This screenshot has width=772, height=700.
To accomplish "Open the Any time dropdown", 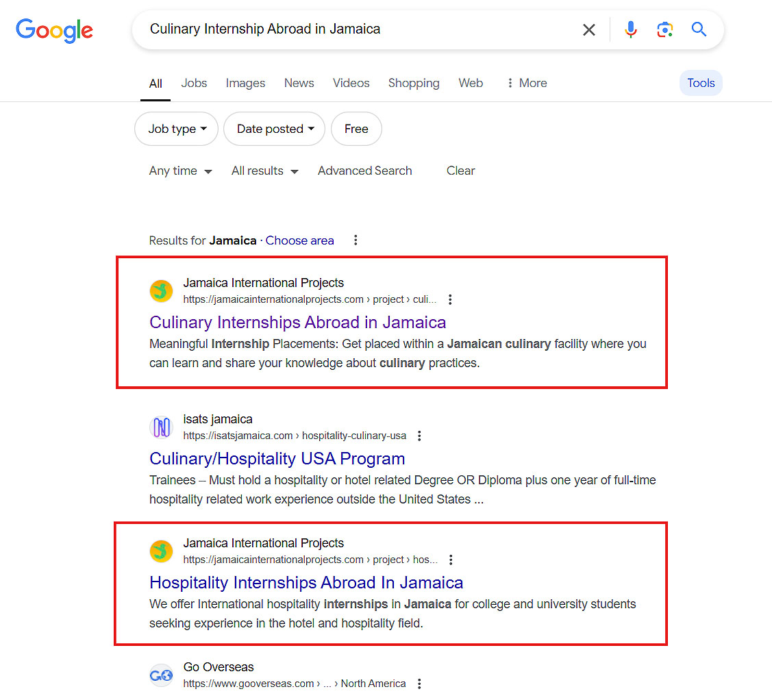I will (180, 171).
